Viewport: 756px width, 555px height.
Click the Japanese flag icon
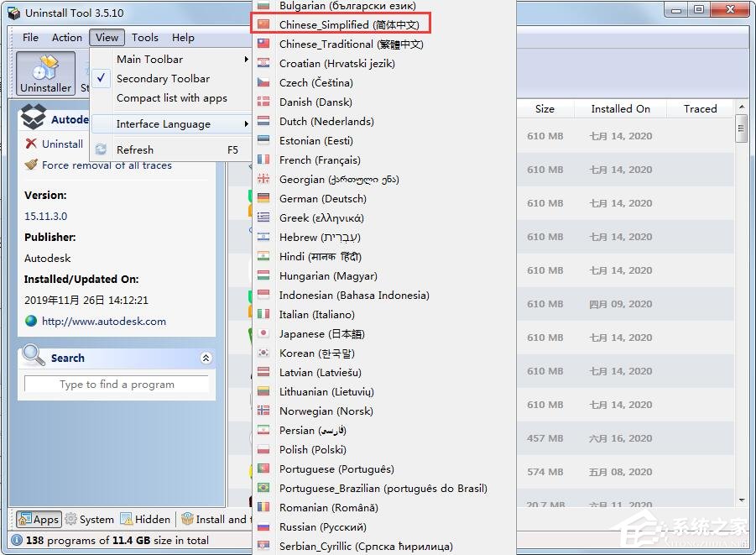point(264,333)
